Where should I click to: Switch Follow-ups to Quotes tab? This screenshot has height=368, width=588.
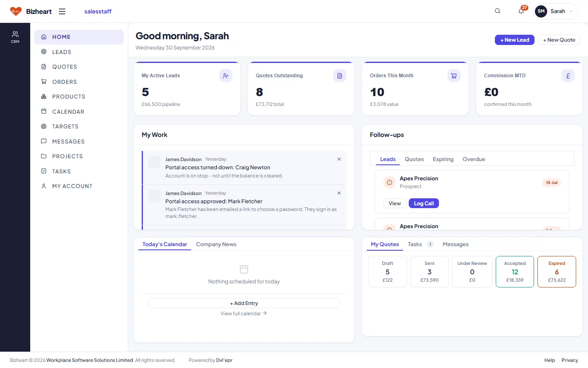click(414, 159)
